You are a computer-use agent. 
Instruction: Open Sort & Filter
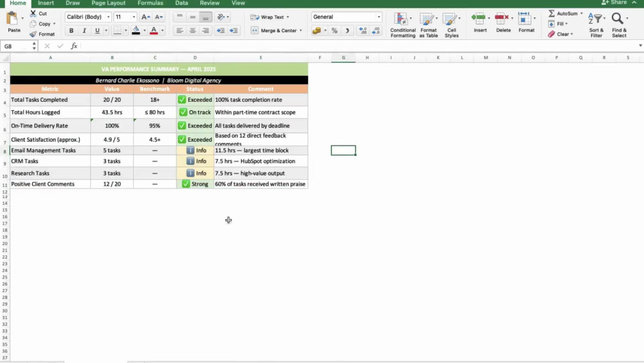[596, 25]
